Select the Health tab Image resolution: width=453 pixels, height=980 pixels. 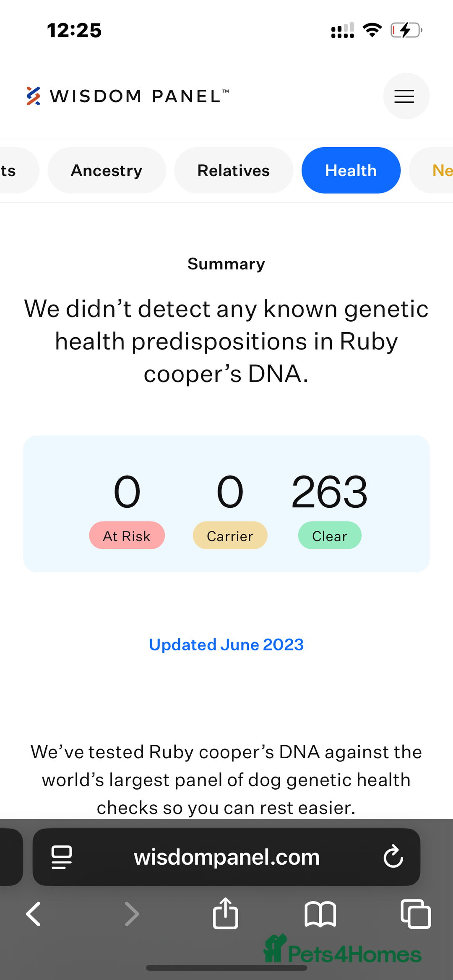pyautogui.click(x=351, y=170)
